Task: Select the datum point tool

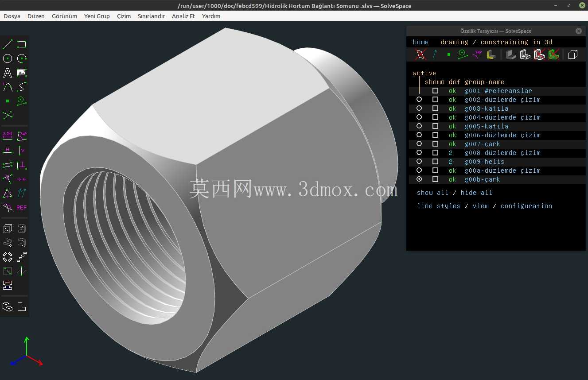Action: tap(8, 101)
